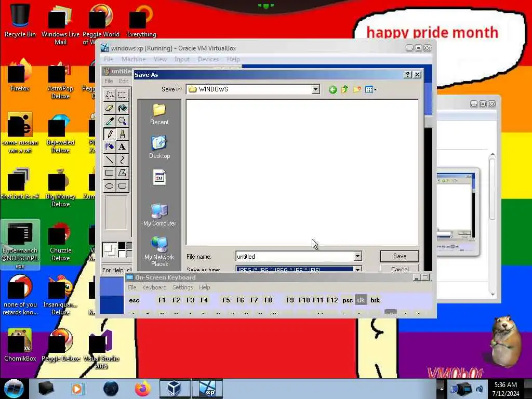Open VirtualBox Input menu
Screen dimensions: 532x399
click(x=182, y=59)
